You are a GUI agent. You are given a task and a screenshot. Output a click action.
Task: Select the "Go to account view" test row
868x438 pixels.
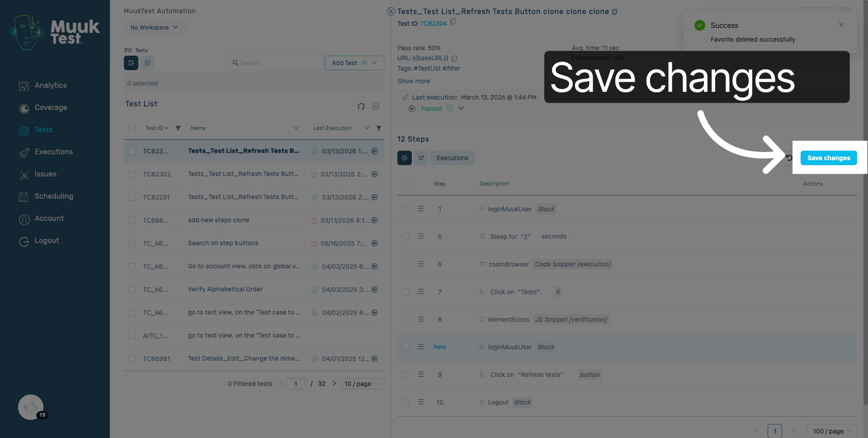pyautogui.click(x=254, y=267)
